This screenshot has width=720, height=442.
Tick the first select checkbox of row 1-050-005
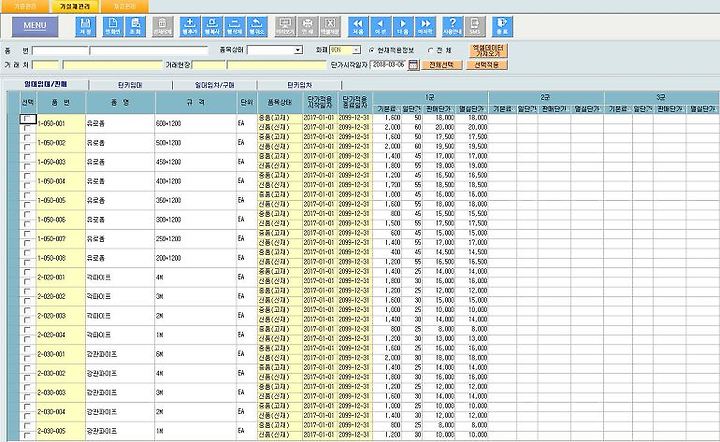click(x=27, y=196)
